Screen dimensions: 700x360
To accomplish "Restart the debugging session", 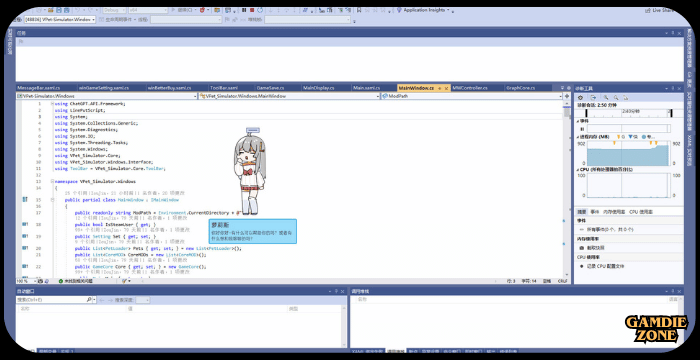I will click(x=260, y=10).
